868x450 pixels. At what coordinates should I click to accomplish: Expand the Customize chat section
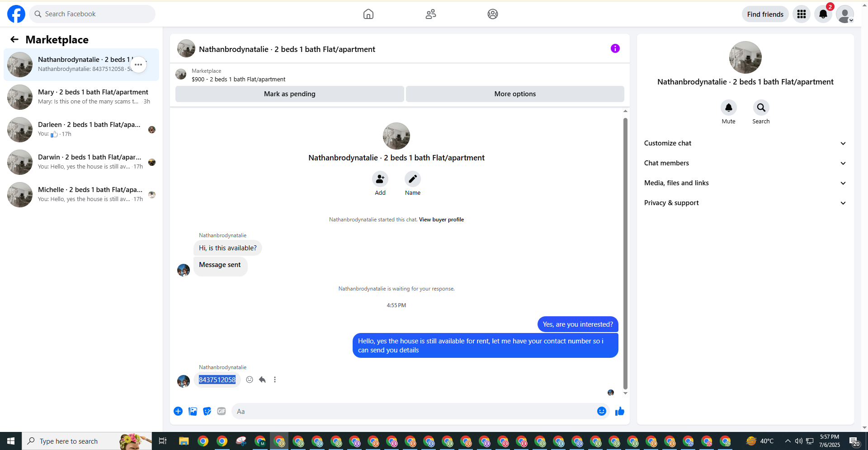pyautogui.click(x=745, y=143)
